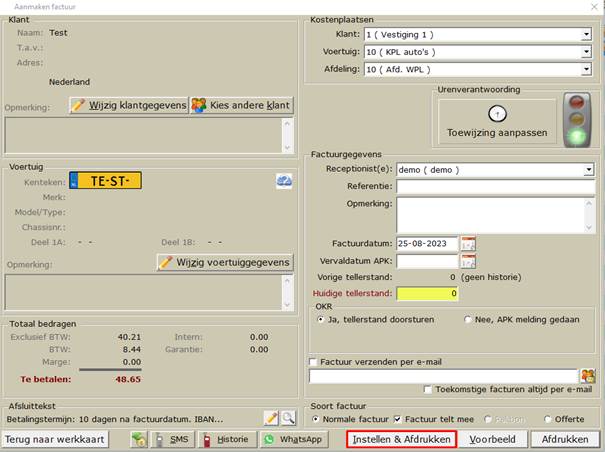Click Wijzig voertuiggegevens button

[x=225, y=262]
